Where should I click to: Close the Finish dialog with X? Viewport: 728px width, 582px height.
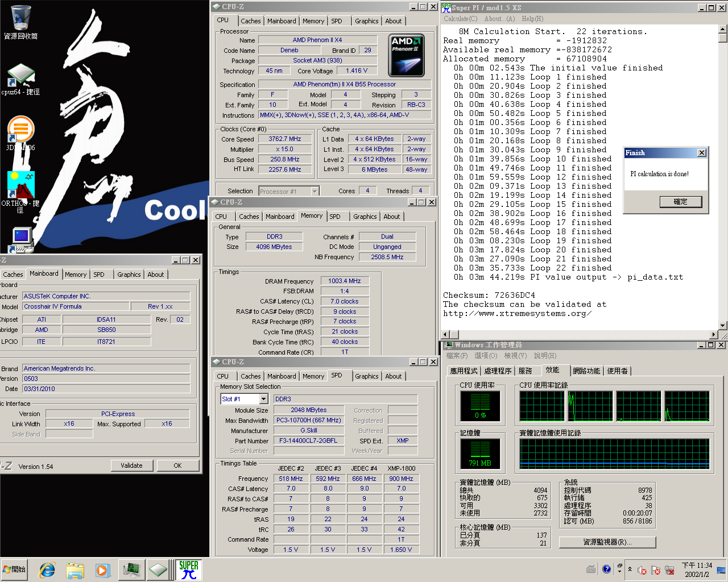point(702,153)
